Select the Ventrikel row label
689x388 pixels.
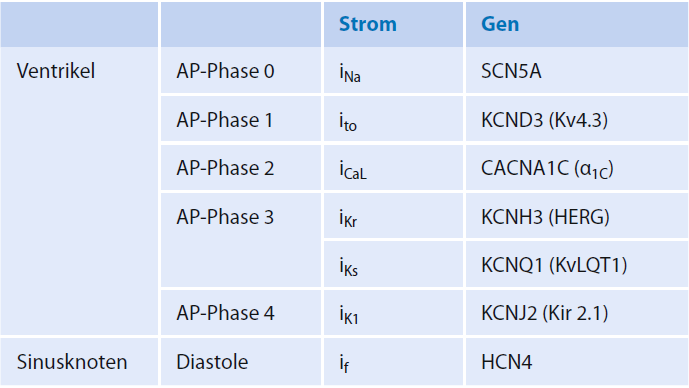(56, 71)
